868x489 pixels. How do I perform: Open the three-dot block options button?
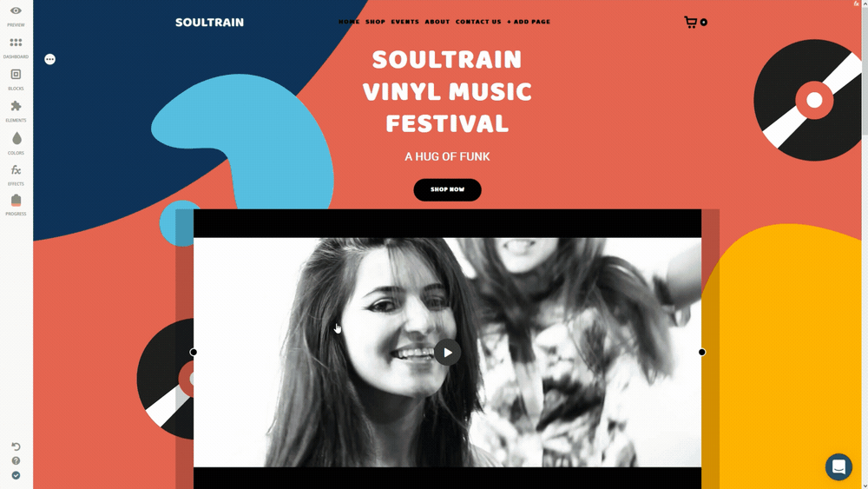pos(49,59)
